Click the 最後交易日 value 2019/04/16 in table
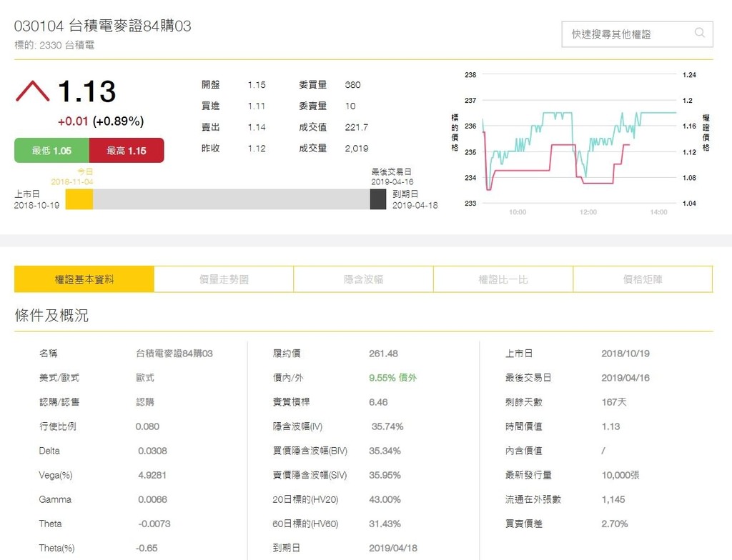Viewport: 732px width, 560px height. [625, 378]
